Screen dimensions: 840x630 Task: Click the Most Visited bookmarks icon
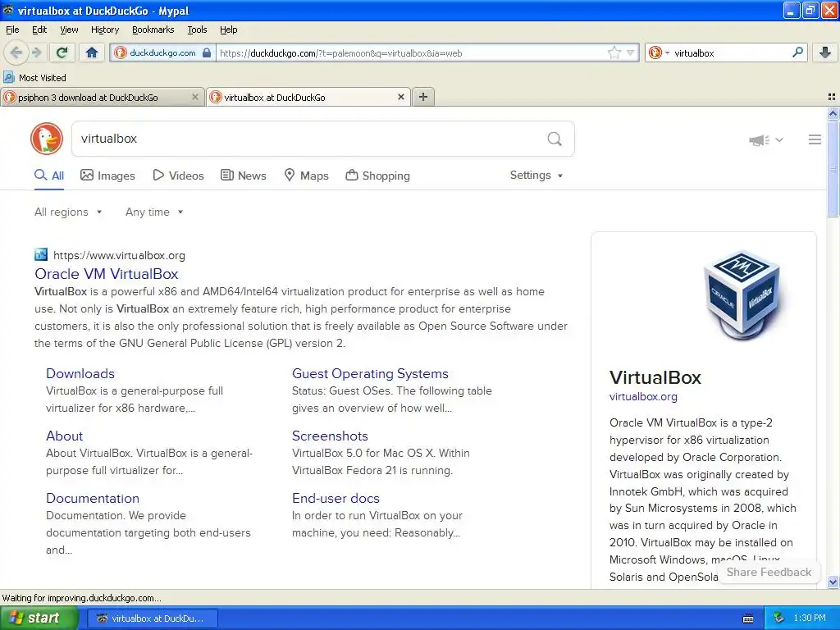pyautogui.click(x=9, y=77)
